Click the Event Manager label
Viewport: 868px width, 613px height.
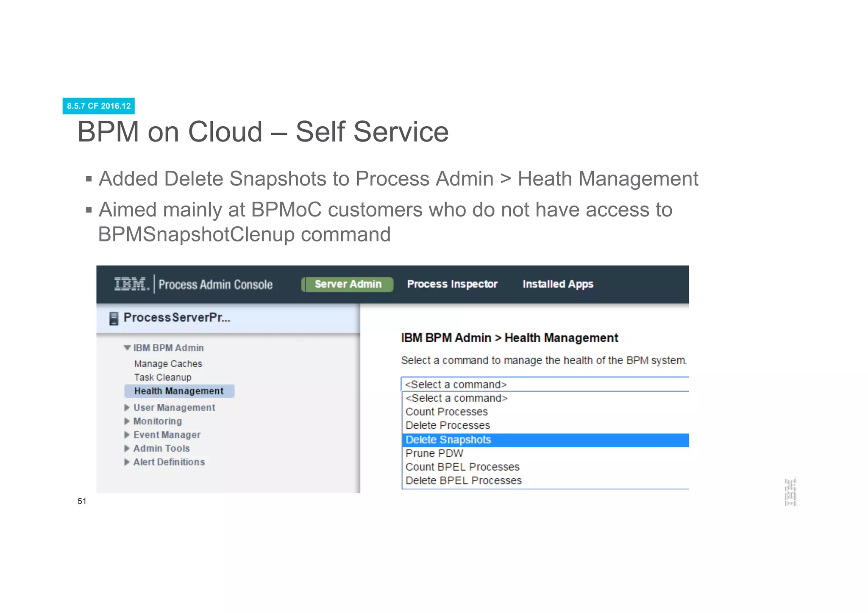167,435
